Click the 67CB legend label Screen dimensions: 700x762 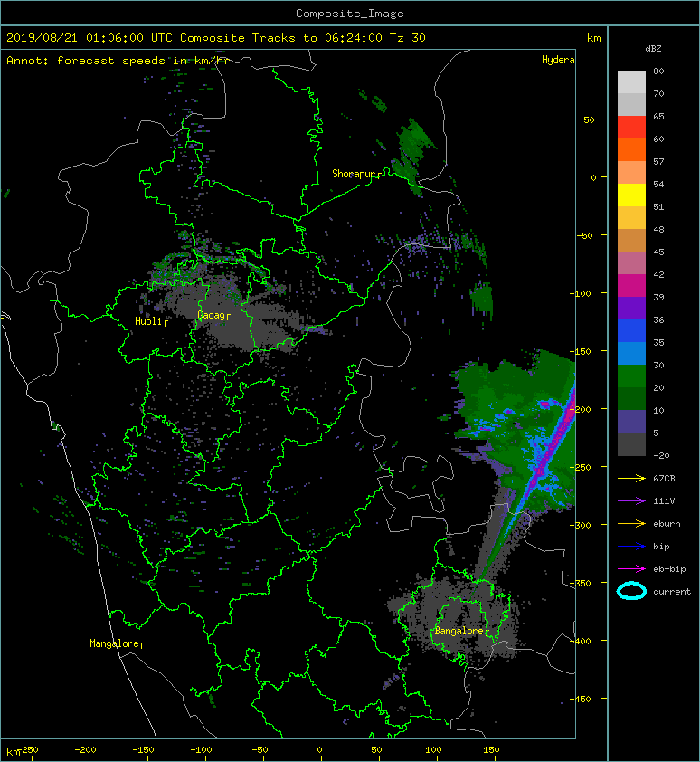point(664,479)
